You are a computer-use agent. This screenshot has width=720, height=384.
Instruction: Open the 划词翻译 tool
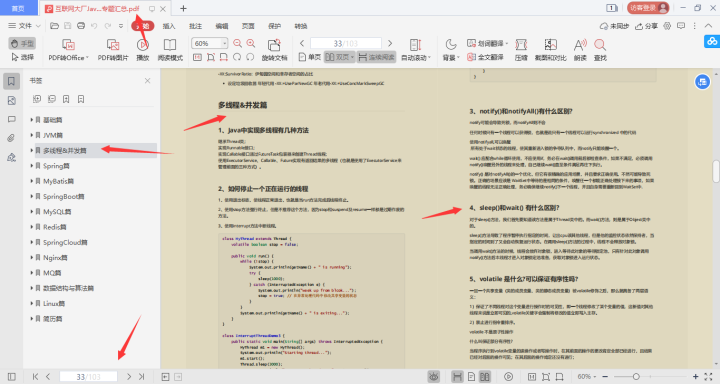[x=487, y=44]
